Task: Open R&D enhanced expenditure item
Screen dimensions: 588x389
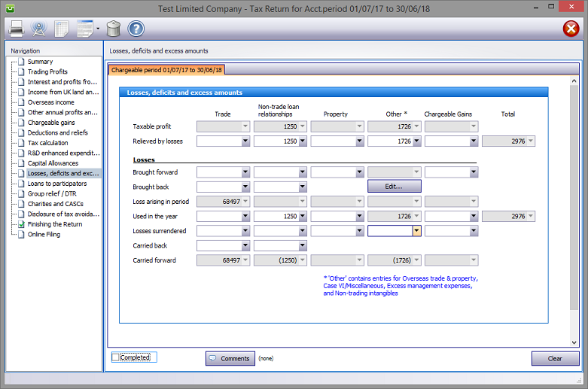Action: 64,153
